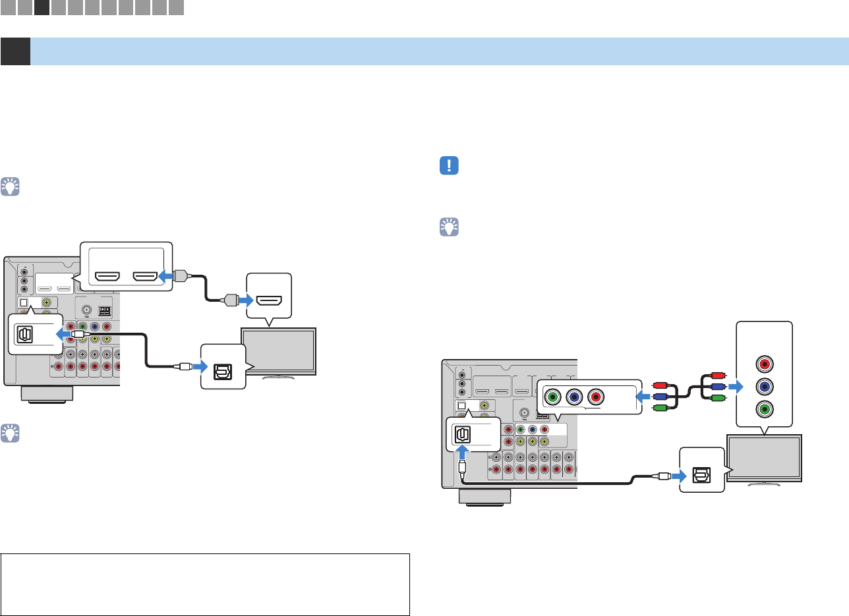Open the last page tab in the top strip
This screenshot has height=616, width=849.
[176, 8]
